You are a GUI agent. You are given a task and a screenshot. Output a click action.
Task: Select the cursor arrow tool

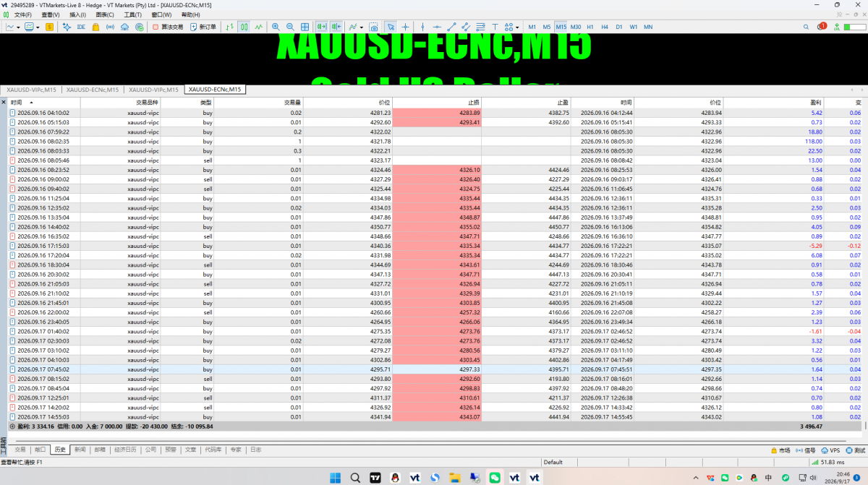tap(391, 27)
